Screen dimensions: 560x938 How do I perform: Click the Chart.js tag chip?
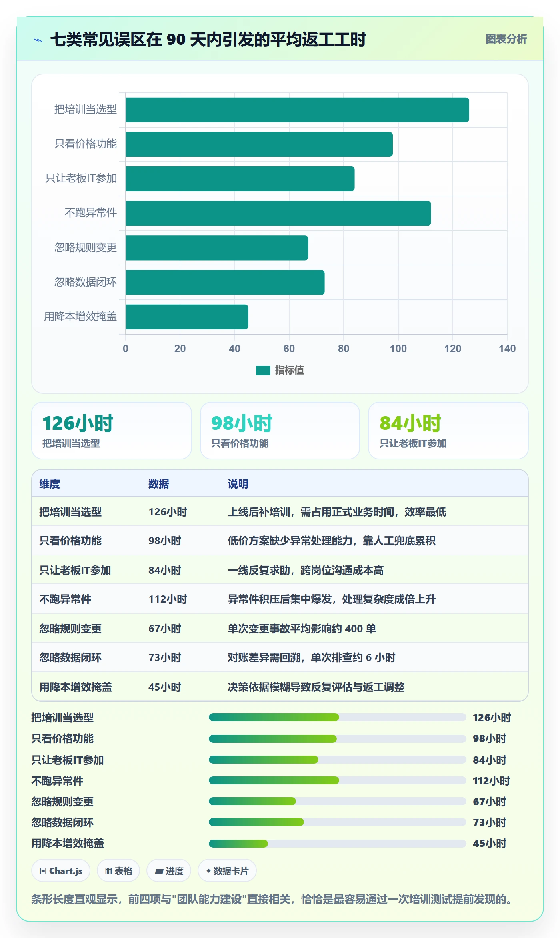point(61,871)
